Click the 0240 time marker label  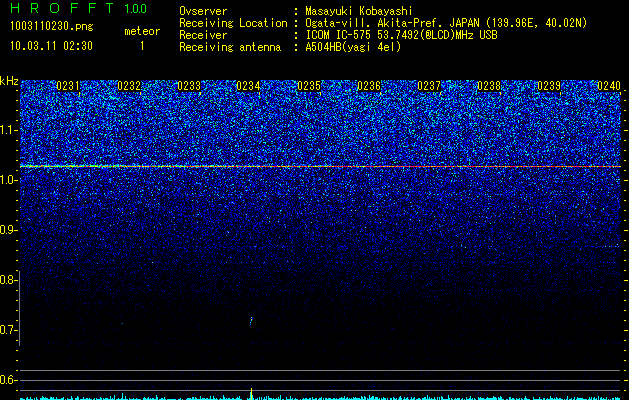point(609,86)
